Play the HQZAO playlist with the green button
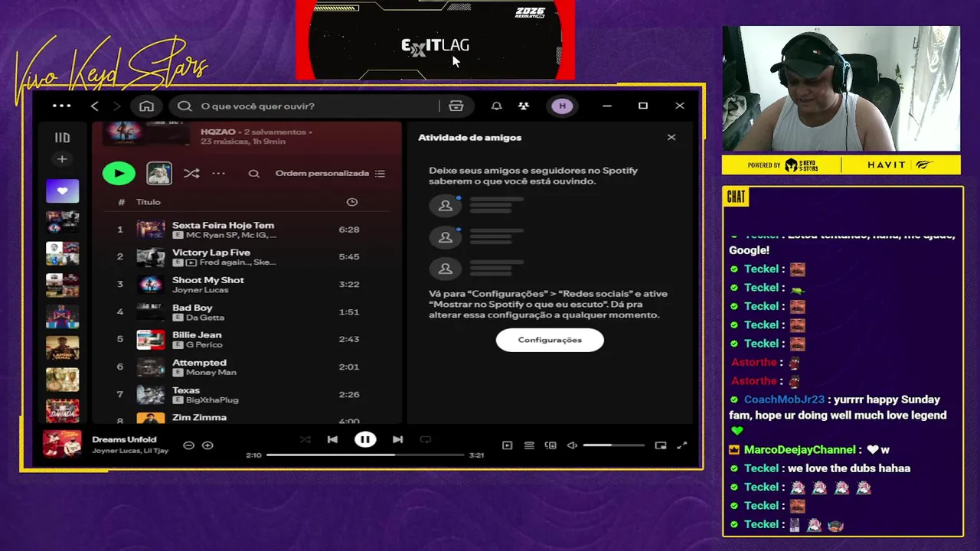The image size is (980, 551). tap(119, 174)
